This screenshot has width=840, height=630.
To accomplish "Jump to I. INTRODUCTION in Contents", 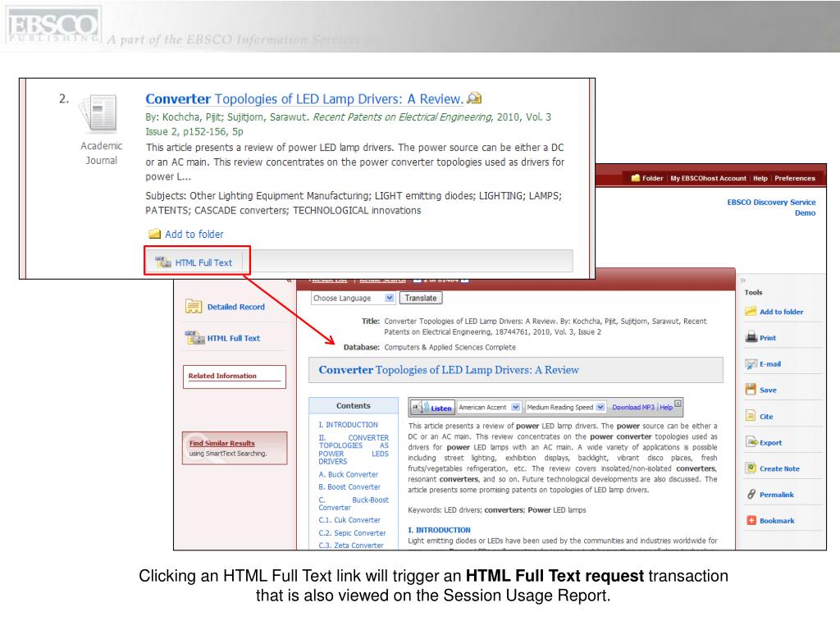I will [348, 424].
